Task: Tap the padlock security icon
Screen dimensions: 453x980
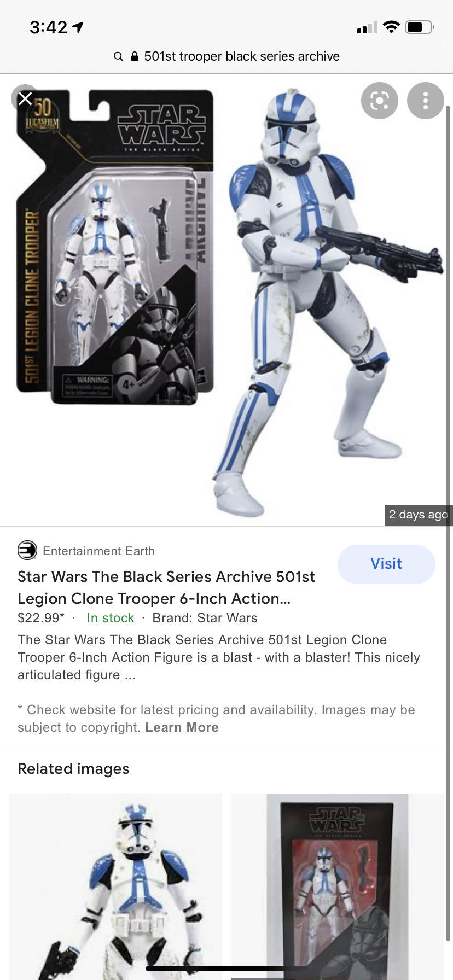Action: coord(135,56)
